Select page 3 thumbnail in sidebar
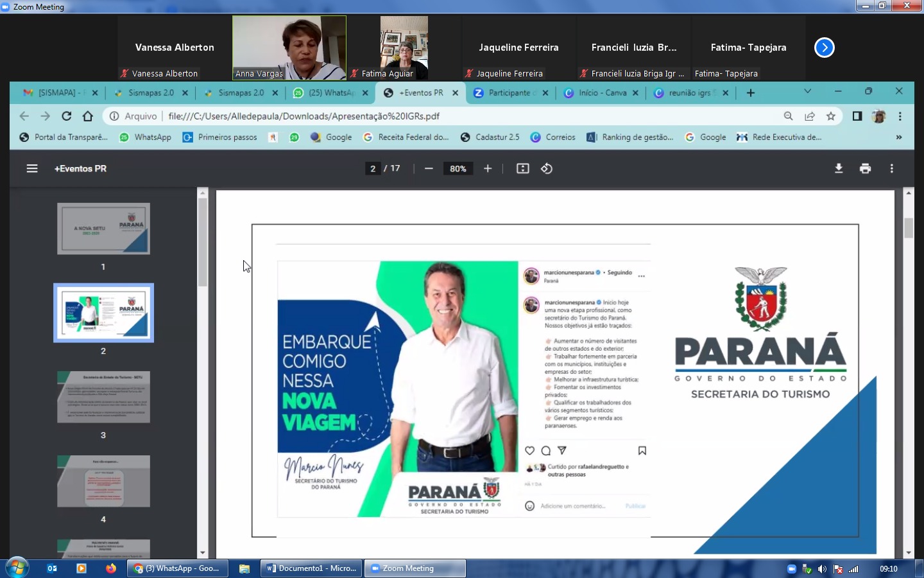The image size is (924, 578). [x=103, y=397]
